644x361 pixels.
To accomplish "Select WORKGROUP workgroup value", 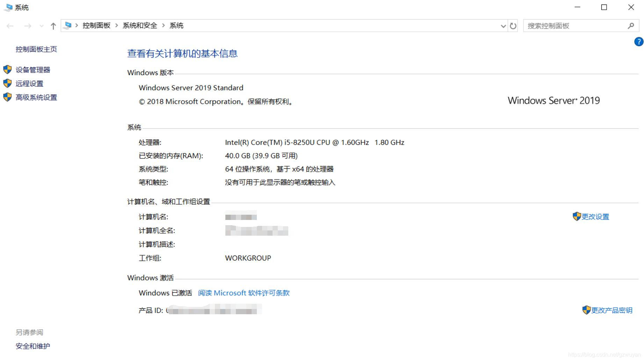I will (x=248, y=258).
